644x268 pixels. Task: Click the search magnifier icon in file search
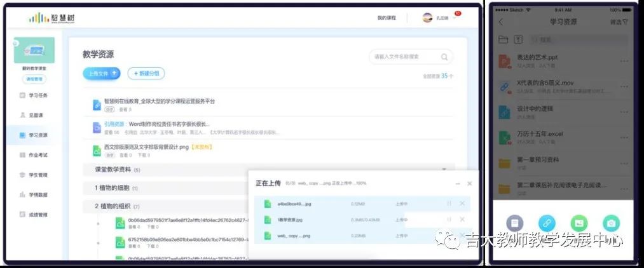coord(444,57)
